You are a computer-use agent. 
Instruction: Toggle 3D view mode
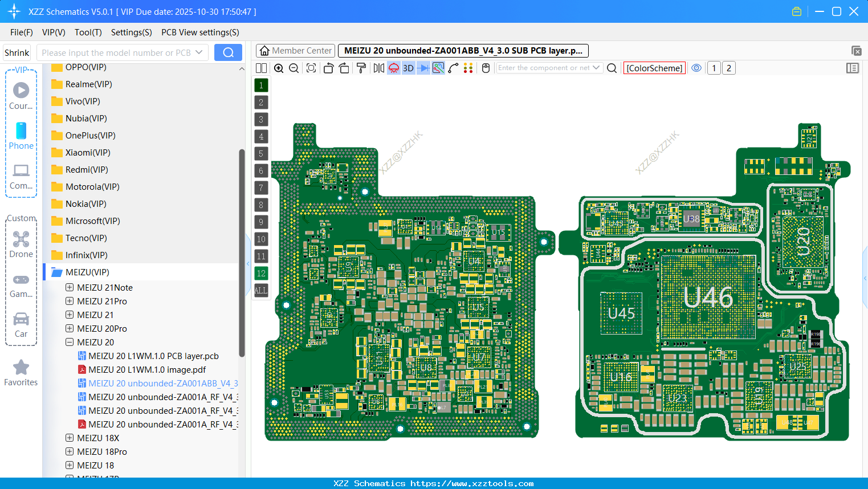408,68
